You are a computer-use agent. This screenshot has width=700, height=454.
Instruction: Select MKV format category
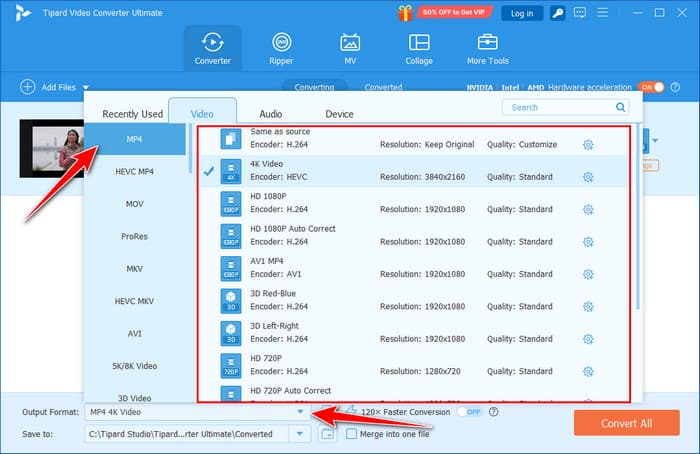point(134,269)
